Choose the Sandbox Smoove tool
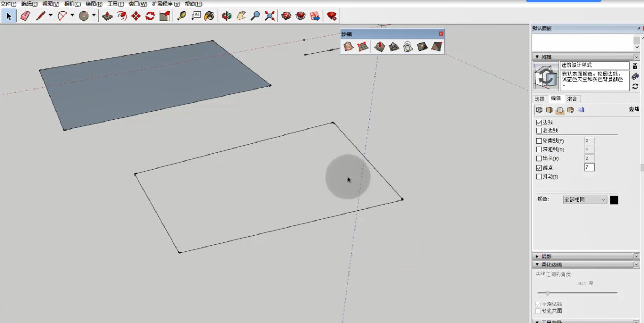Viewport: 644px width, 323px height. tap(379, 47)
